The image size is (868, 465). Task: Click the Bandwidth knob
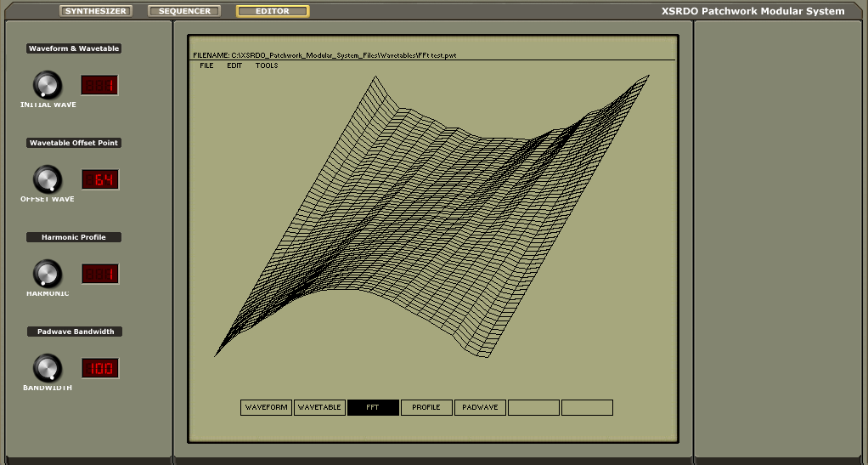48,368
